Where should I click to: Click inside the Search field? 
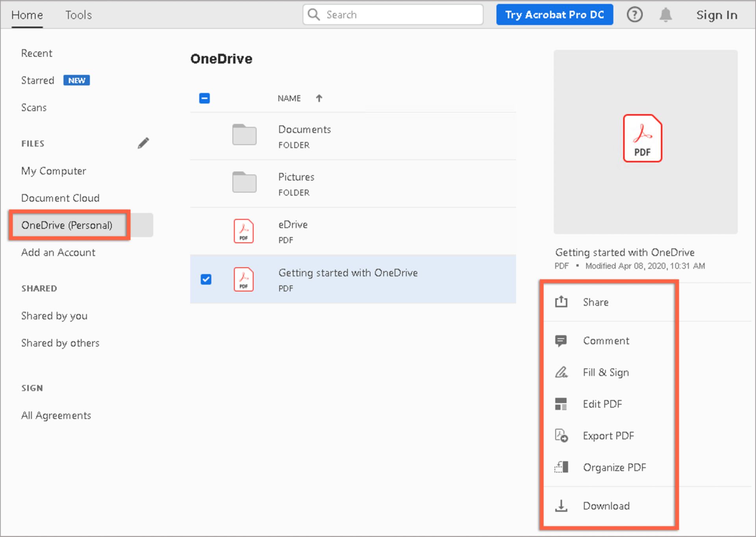(393, 15)
